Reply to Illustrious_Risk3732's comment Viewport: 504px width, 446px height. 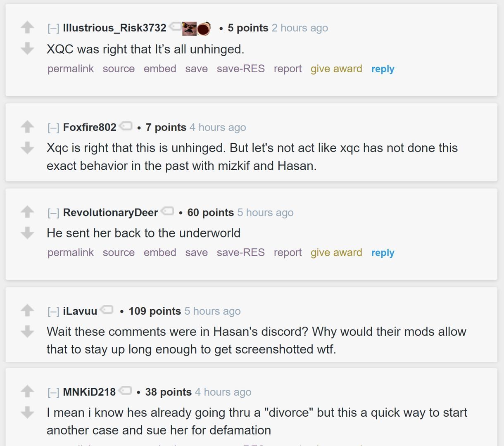click(x=383, y=69)
